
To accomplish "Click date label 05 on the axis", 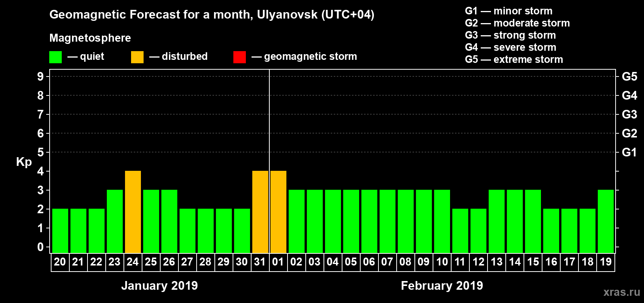I will coord(351,262).
